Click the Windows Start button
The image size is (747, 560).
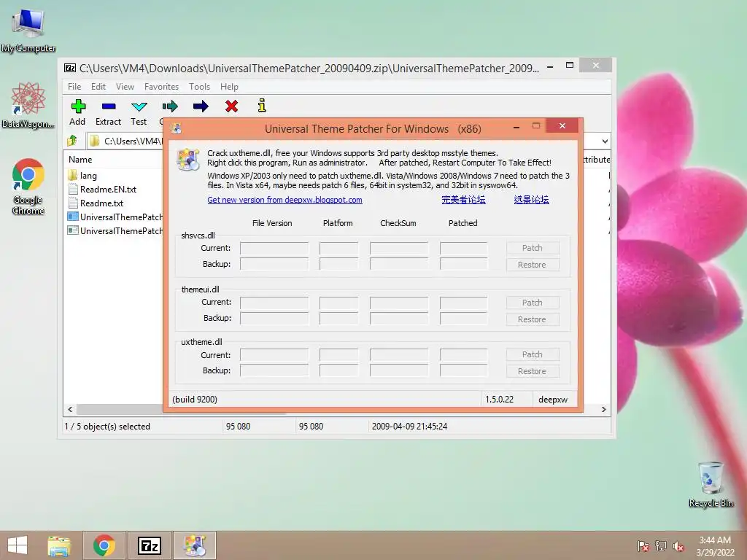18,545
